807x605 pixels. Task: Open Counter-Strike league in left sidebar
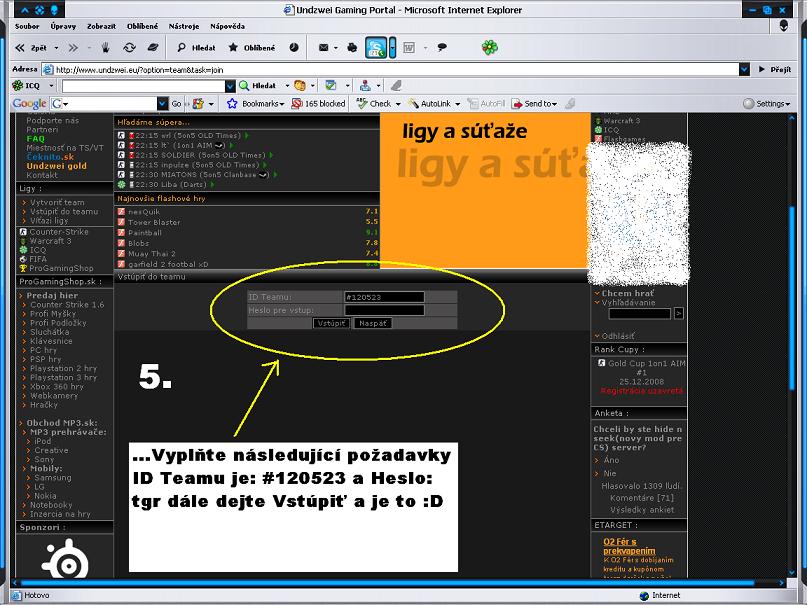click(59, 232)
